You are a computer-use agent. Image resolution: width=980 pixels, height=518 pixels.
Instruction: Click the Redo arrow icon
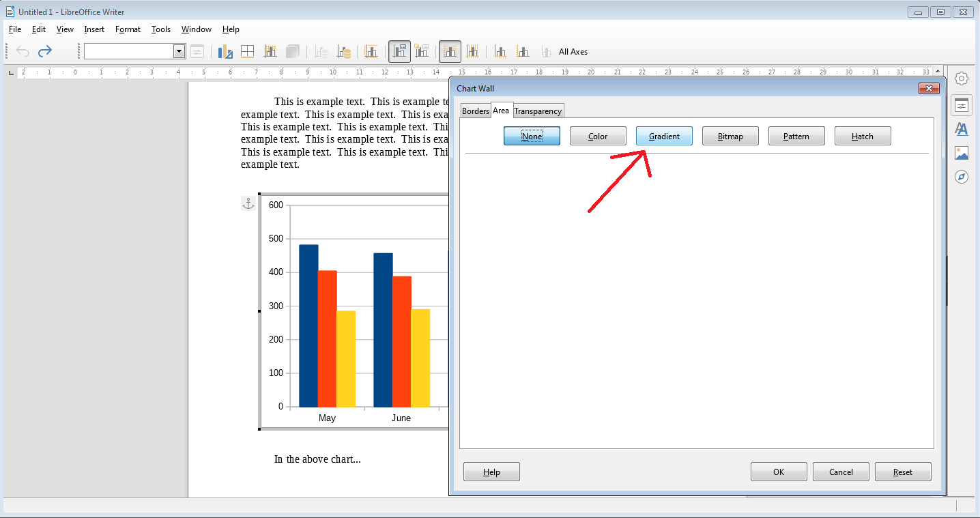45,51
